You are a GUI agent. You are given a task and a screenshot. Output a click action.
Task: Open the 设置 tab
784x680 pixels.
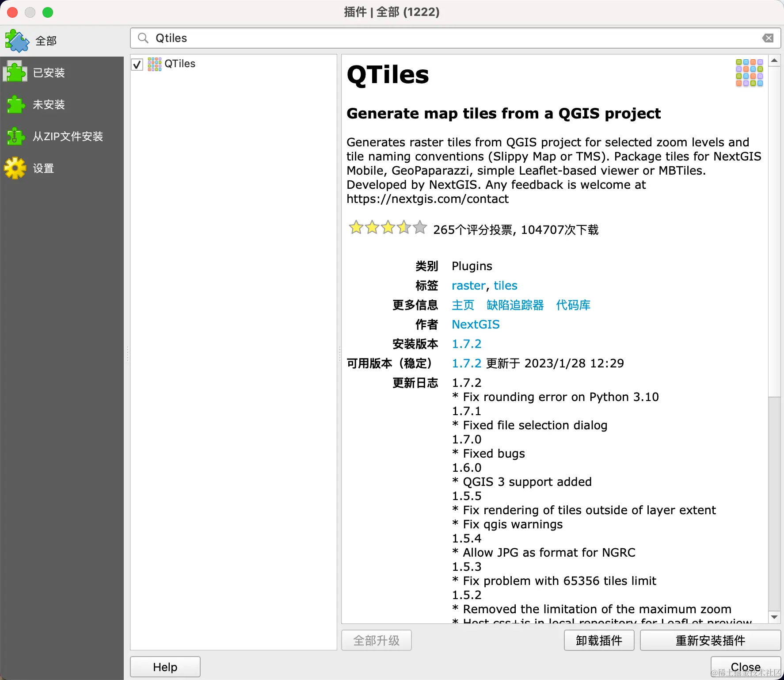(62, 168)
